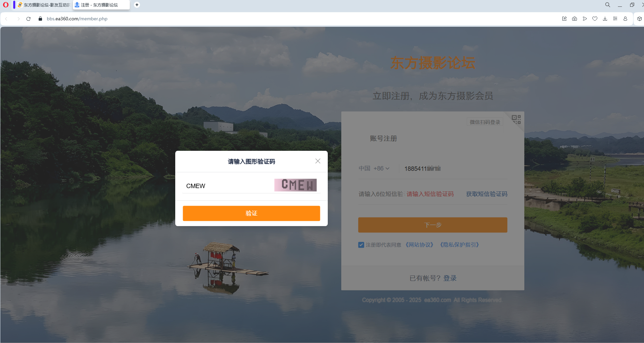Open the browser search icon

607,5
